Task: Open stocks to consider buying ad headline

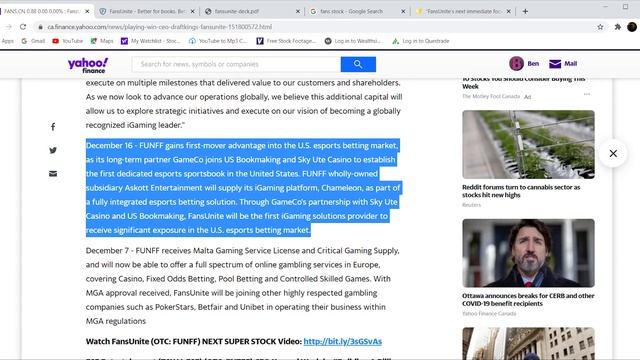Action: 523,83
